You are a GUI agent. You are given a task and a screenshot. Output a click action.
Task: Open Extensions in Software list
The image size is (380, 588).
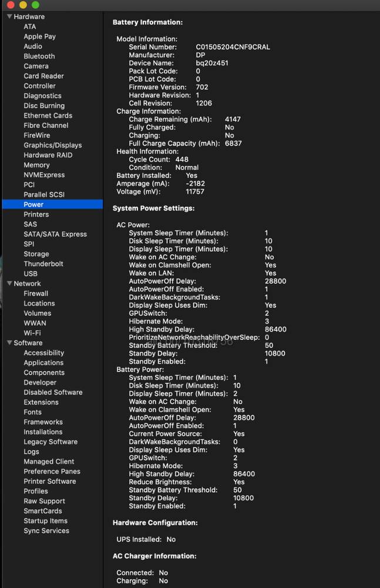point(41,402)
